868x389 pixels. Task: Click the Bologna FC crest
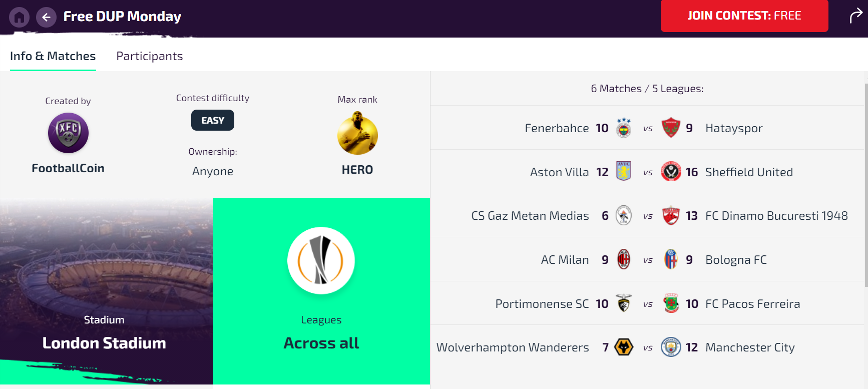(671, 259)
